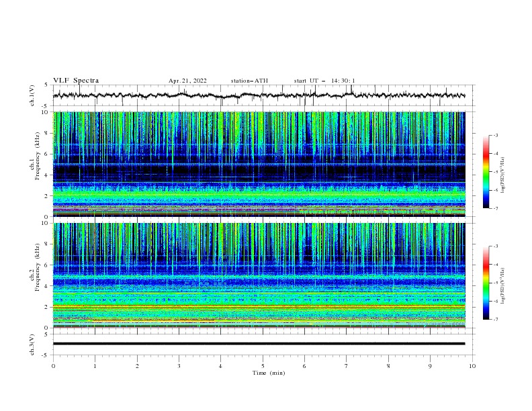Screen dimensions: 532x411
Task: Click the ch.3 flat black voltage trace
Action: pyautogui.click(x=259, y=344)
